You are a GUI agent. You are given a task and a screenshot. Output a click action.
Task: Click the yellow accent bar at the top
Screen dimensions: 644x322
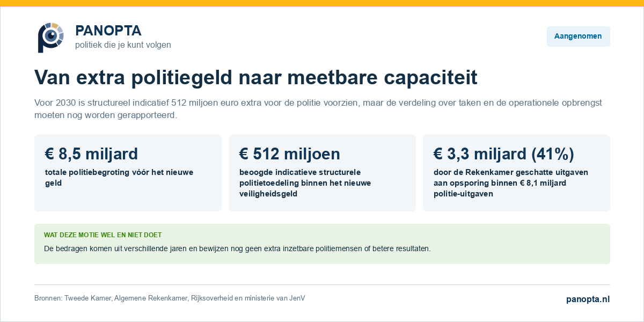click(322, 3)
